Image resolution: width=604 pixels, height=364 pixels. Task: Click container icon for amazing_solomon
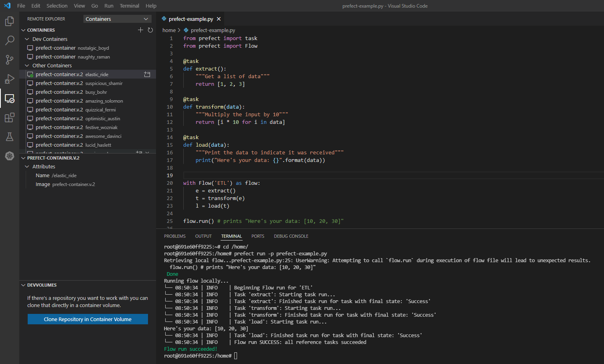click(x=30, y=101)
